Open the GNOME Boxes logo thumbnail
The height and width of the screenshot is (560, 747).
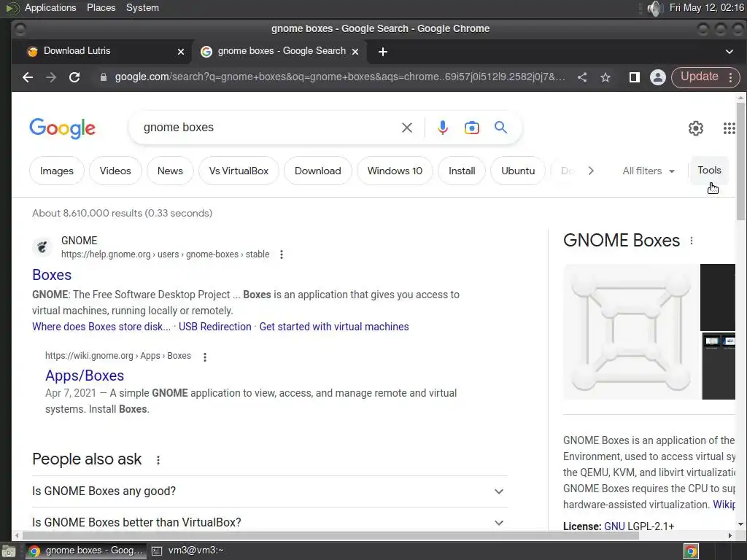coord(631,332)
